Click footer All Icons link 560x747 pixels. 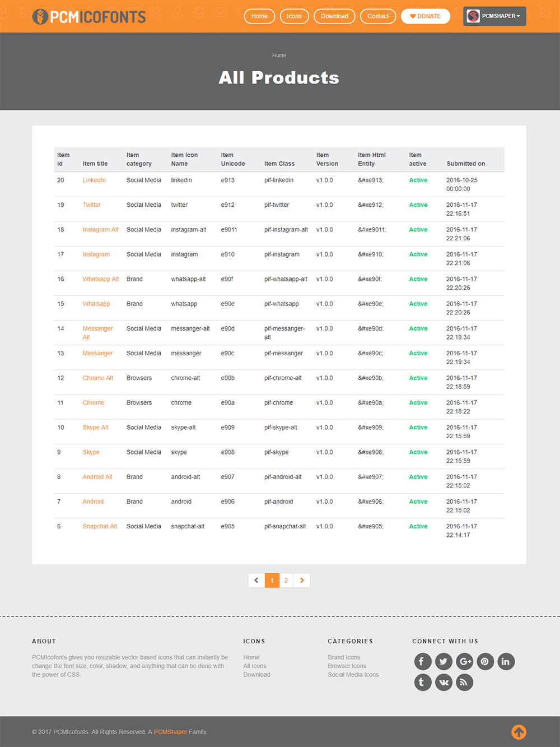point(255,666)
